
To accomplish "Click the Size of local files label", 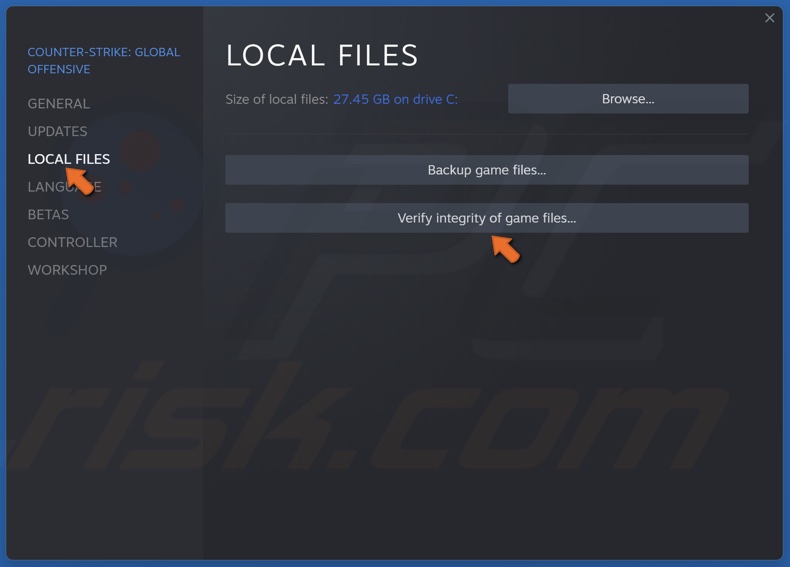I will coord(277,99).
